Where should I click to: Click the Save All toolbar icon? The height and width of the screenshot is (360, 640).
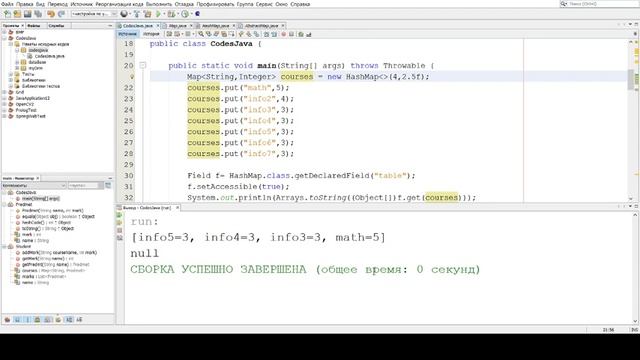(x=38, y=14)
